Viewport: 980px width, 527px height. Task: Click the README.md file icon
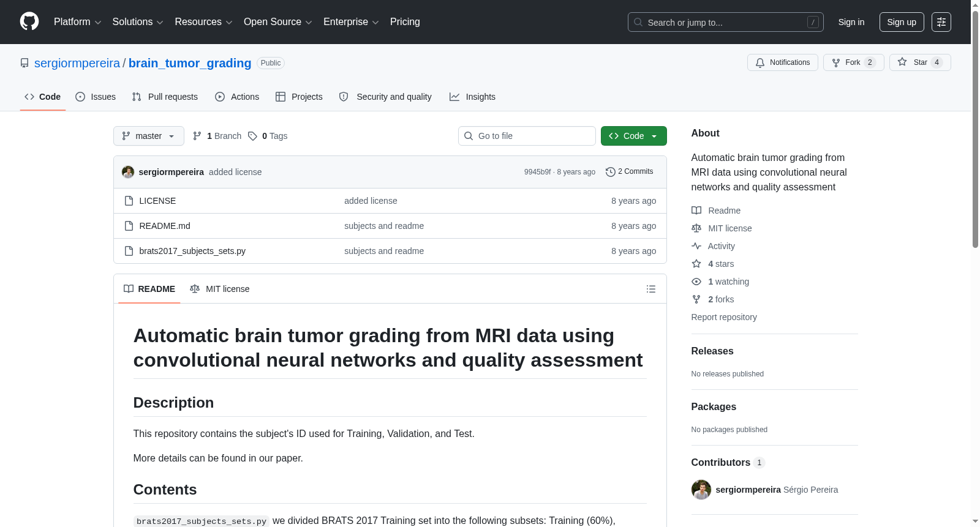(x=129, y=226)
